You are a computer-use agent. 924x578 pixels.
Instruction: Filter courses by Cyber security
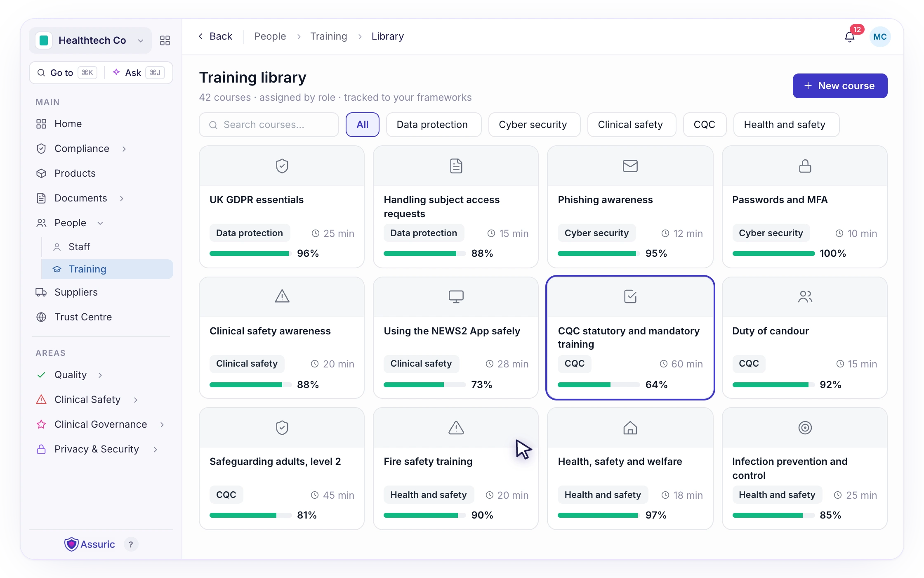click(x=534, y=125)
